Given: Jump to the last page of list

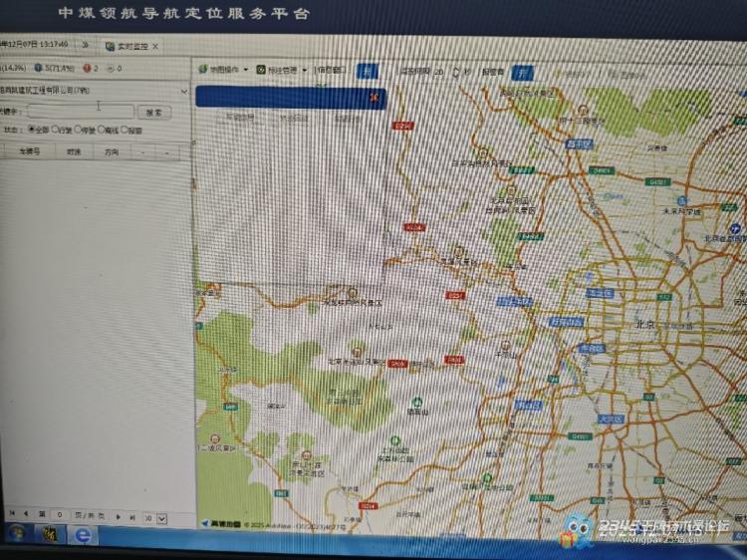Looking at the screenshot, I should click(132, 516).
